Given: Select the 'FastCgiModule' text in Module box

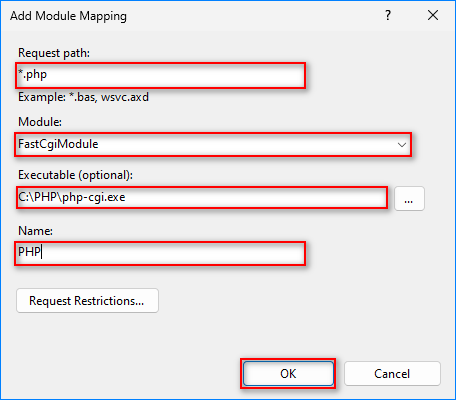Looking at the screenshot, I should (58, 144).
